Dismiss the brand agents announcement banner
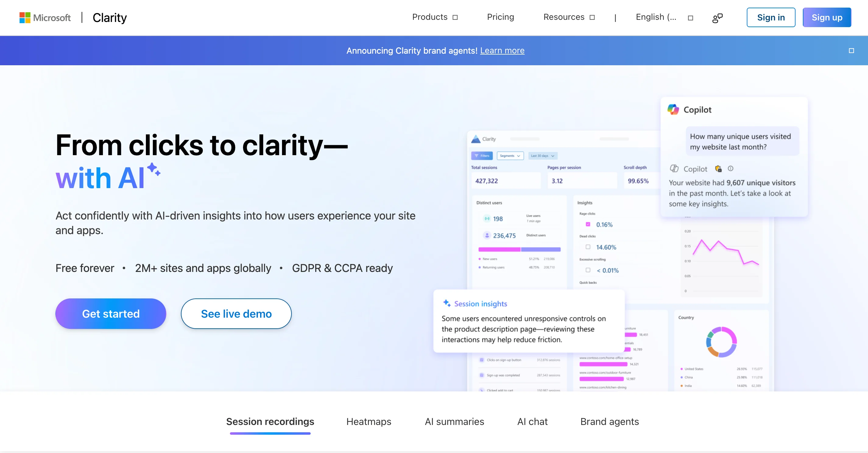 pyautogui.click(x=852, y=50)
